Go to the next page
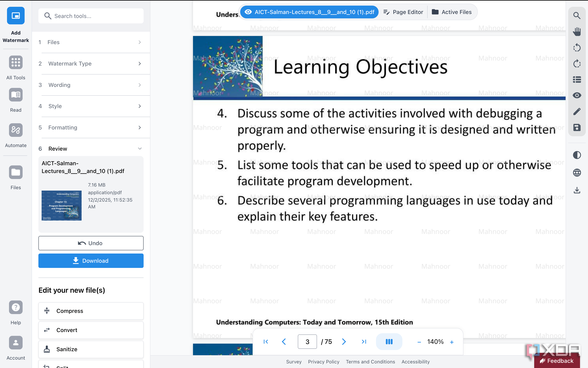This screenshot has height=368, width=588. click(x=344, y=341)
